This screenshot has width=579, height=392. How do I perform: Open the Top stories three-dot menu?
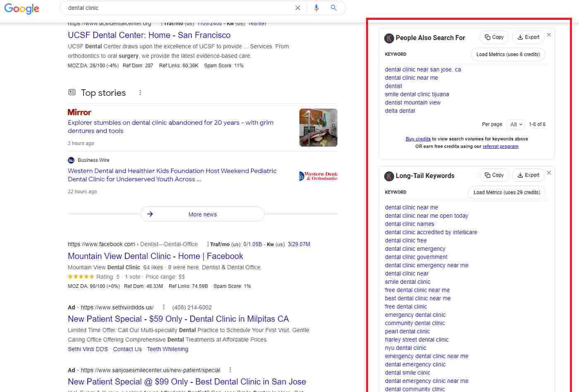tap(140, 93)
